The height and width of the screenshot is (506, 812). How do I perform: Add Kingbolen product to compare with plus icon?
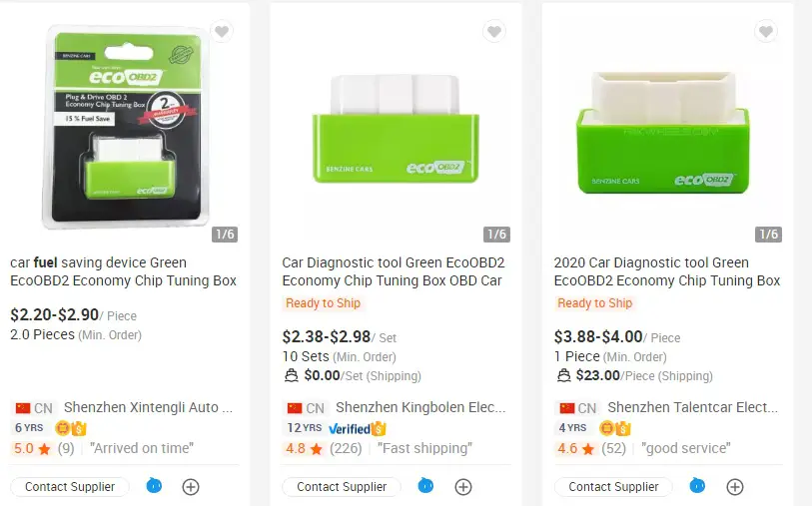pos(463,487)
